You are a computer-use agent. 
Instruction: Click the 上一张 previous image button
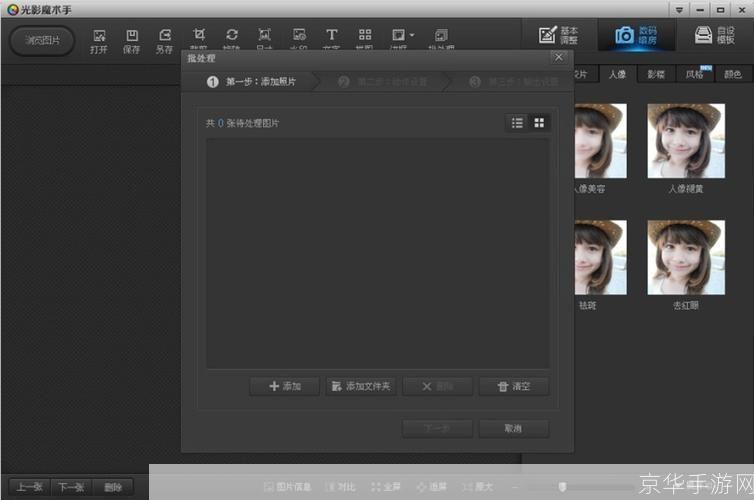[30, 487]
